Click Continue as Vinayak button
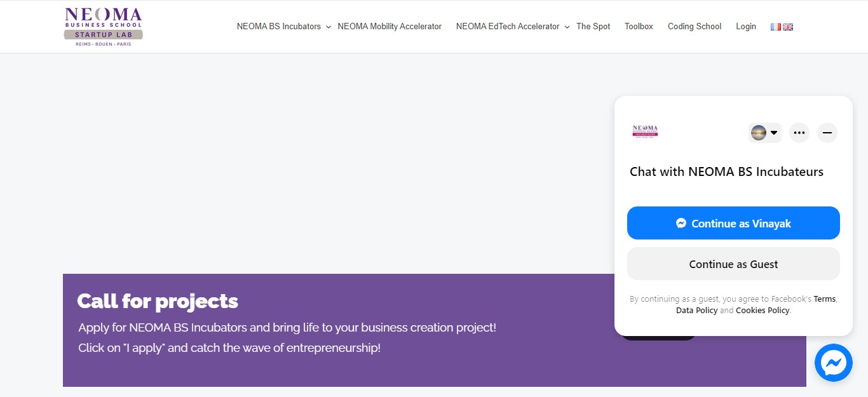This screenshot has width=868, height=397. (733, 223)
